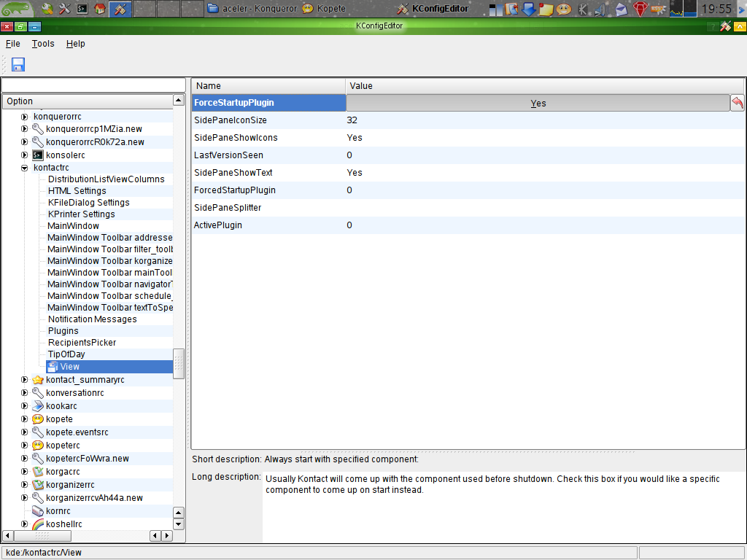Open the openSUSE chameleon start menu

17,9
